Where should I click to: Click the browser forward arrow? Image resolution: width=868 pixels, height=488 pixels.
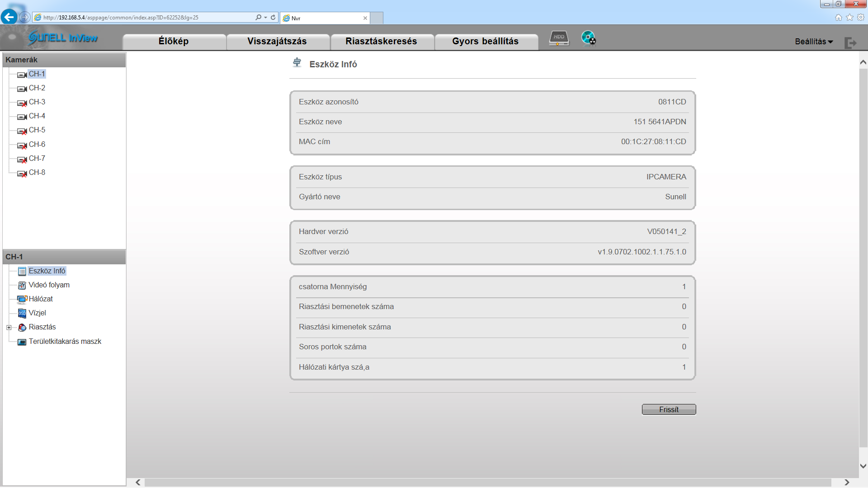coord(24,17)
